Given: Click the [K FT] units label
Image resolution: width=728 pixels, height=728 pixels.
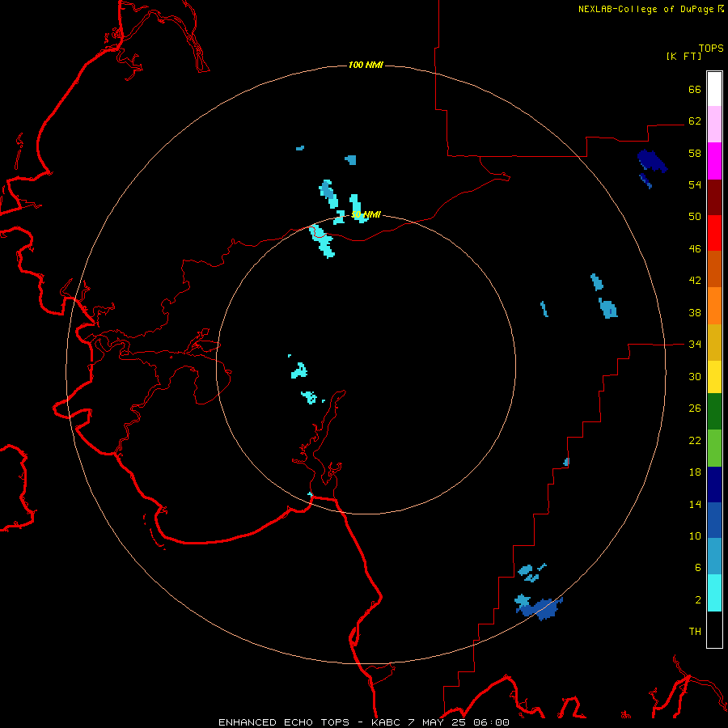Looking at the screenshot, I should [684, 56].
